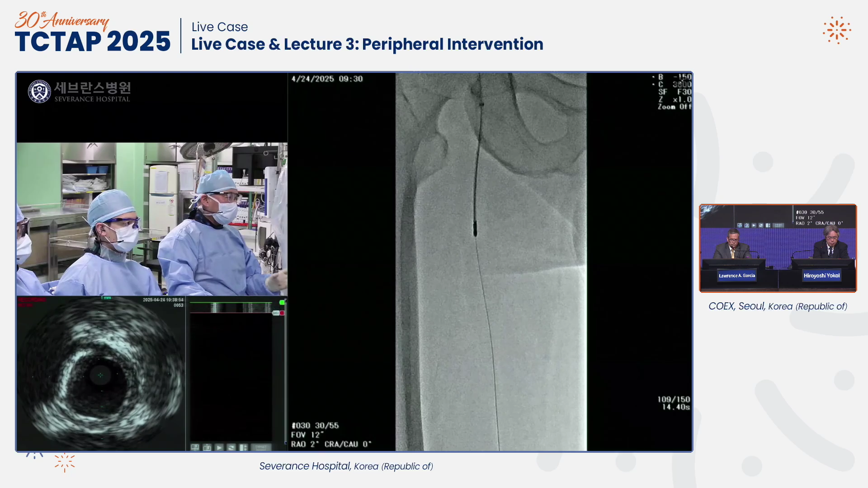Click the IVUS play button
Viewport: 868px width, 488px height.
point(219,447)
